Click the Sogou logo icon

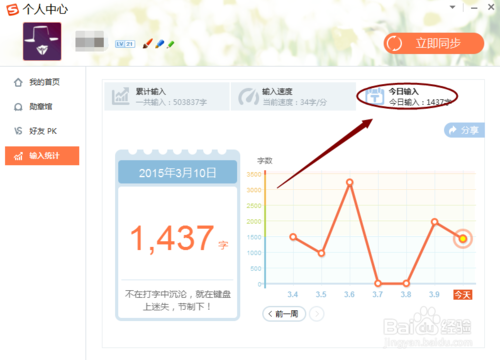[13, 10]
